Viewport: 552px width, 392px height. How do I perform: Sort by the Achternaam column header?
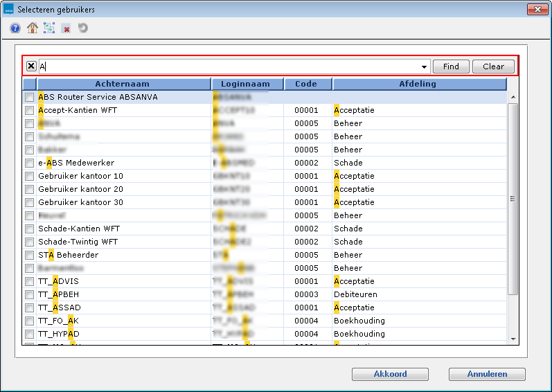point(123,84)
